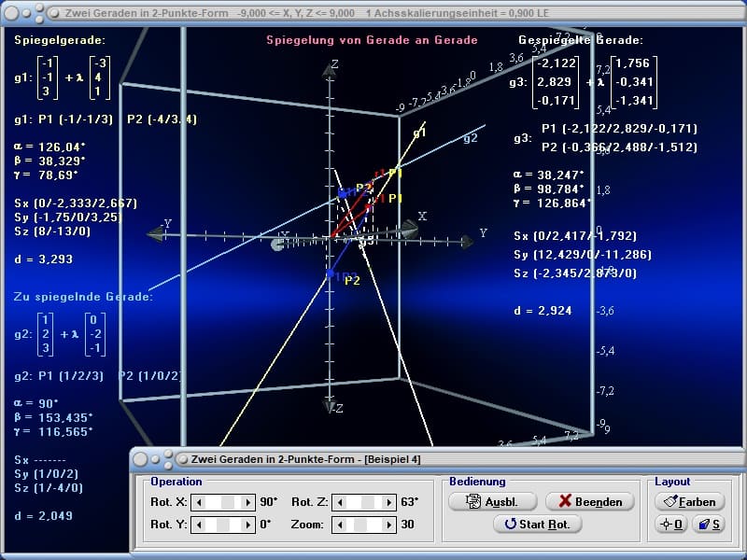Decrease Rot. Y with left arrow
Screen dimensions: 747x560
pyautogui.click(x=199, y=525)
